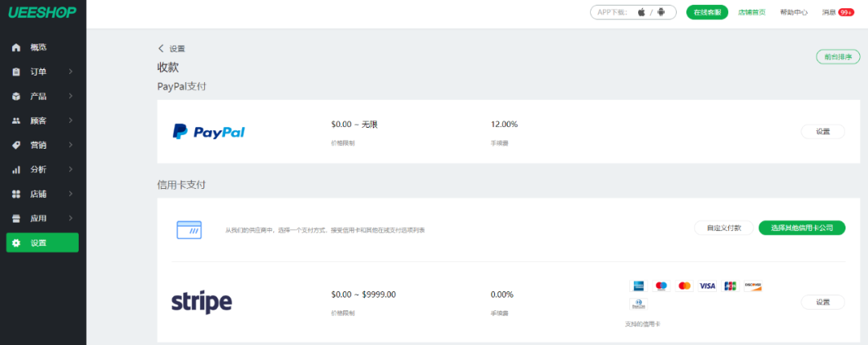This screenshot has width=868, height=345.
Task: Open Stripe 设置 button
Action: click(x=823, y=302)
